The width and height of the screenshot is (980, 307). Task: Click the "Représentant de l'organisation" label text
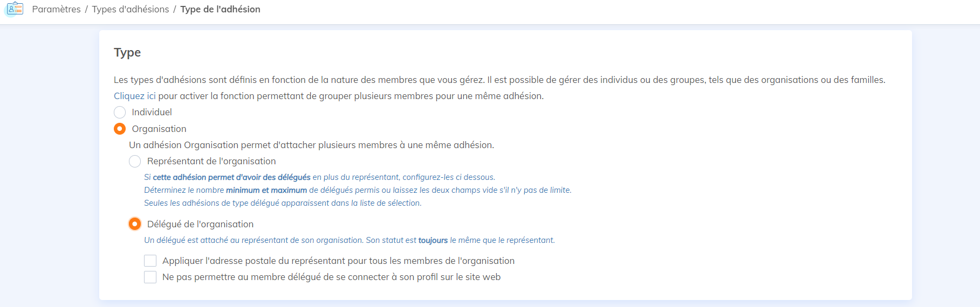211,161
